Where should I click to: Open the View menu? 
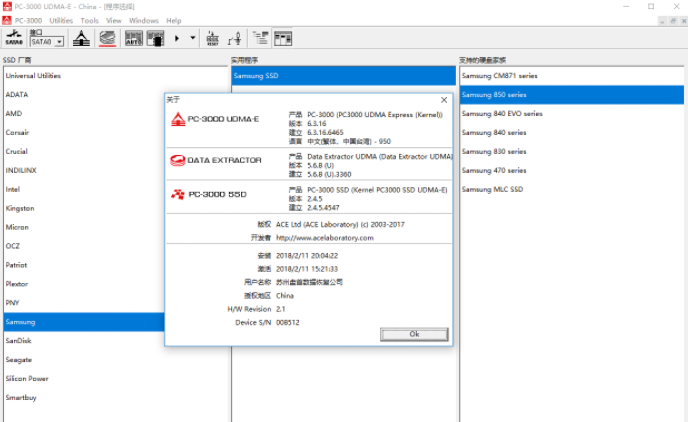114,21
